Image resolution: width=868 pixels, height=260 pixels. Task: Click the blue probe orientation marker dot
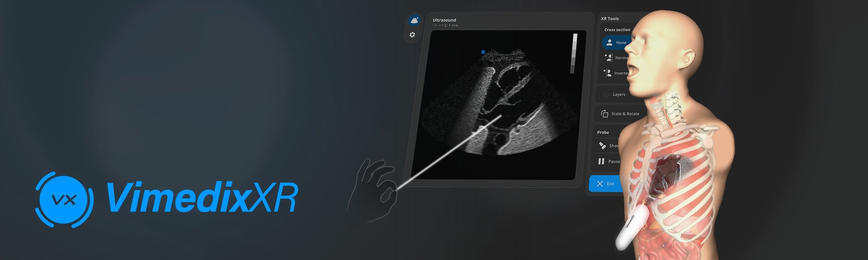[483, 52]
